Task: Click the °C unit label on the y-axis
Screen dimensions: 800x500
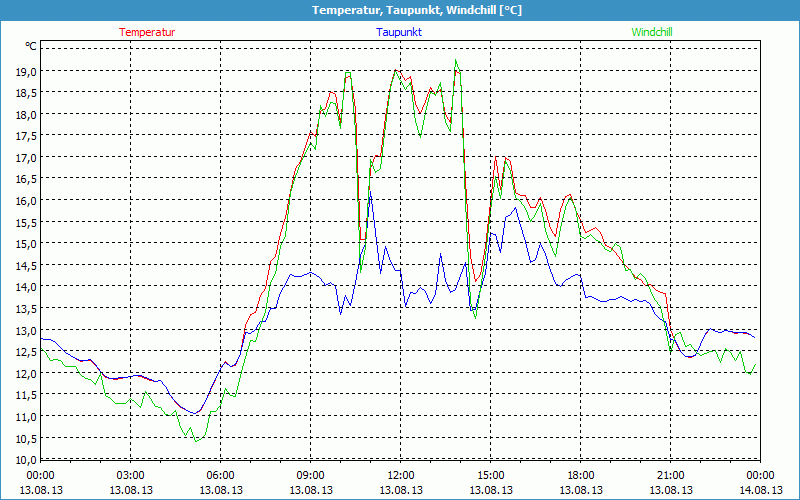Action: (31, 46)
